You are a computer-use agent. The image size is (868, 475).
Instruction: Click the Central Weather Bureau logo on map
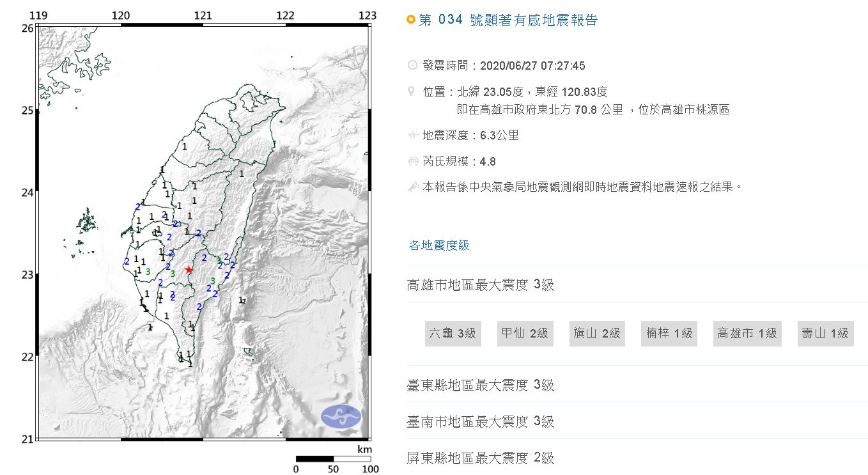(x=341, y=416)
